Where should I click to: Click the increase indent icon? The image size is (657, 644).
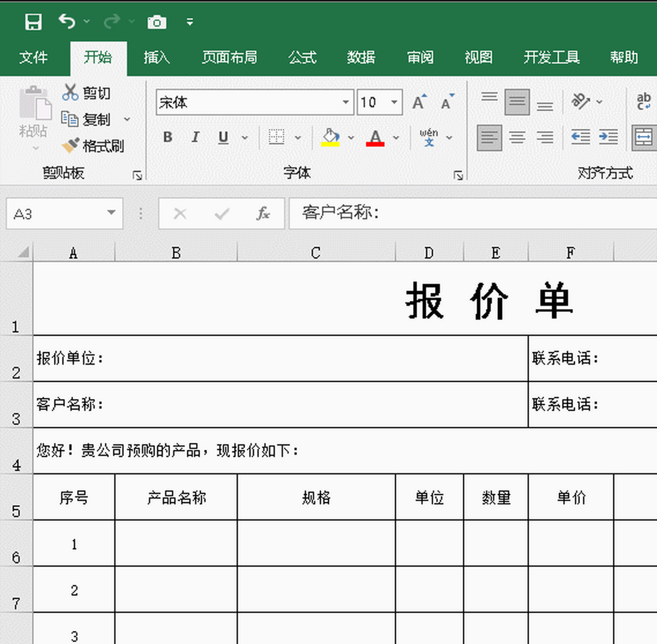(608, 137)
